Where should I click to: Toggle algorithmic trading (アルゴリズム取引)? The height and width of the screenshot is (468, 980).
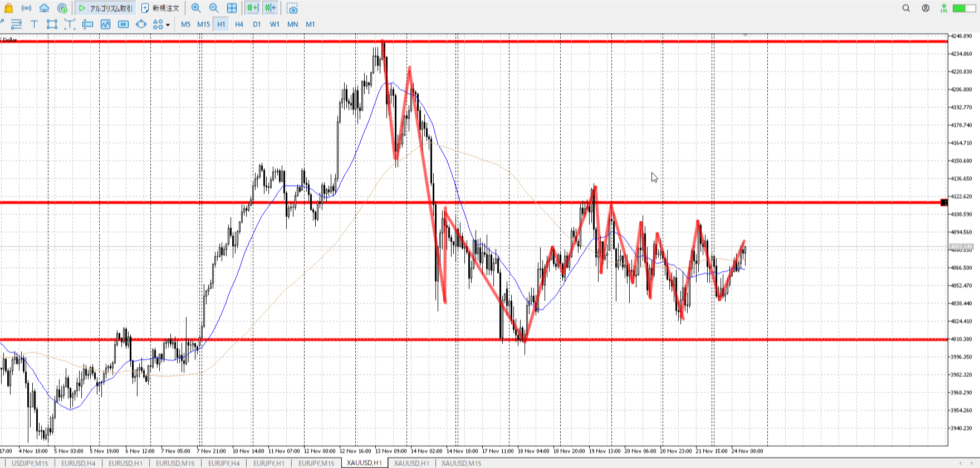(106, 8)
